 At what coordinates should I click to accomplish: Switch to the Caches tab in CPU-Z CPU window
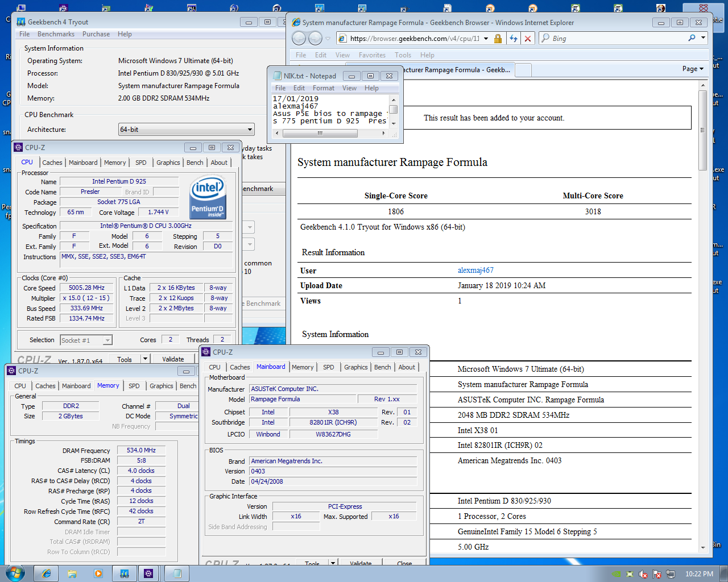[52, 163]
